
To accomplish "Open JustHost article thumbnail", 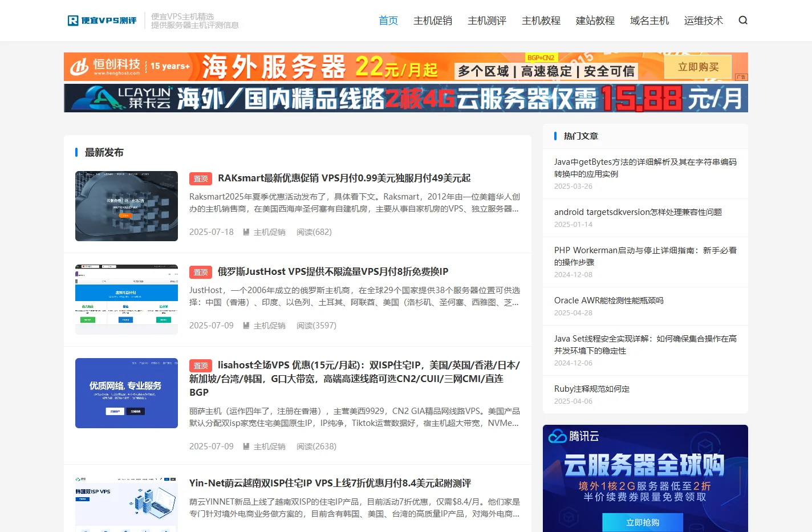I will tap(127, 299).
